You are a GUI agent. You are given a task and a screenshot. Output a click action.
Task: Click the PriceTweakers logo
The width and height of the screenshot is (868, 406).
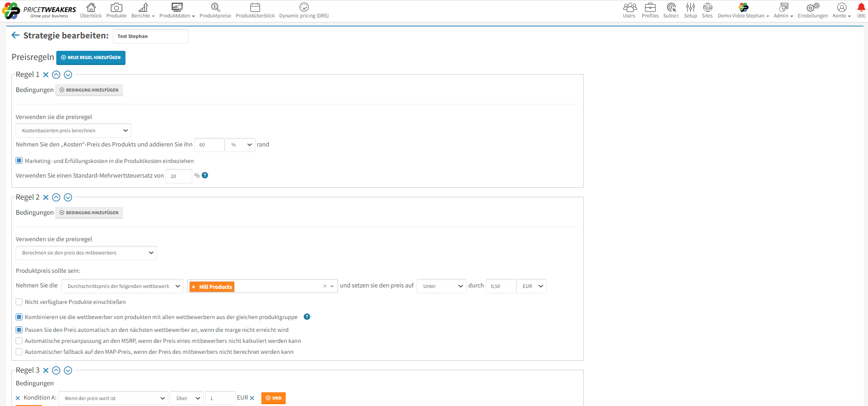39,11
